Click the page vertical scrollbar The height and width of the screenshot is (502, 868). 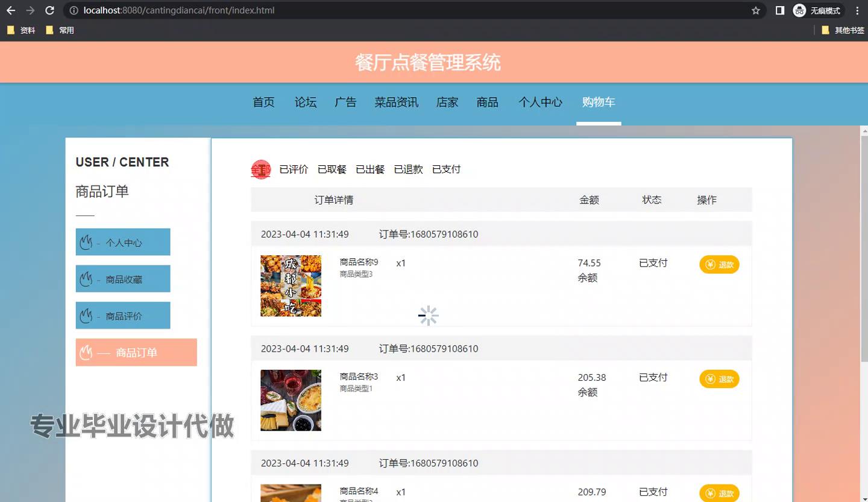tap(864, 247)
